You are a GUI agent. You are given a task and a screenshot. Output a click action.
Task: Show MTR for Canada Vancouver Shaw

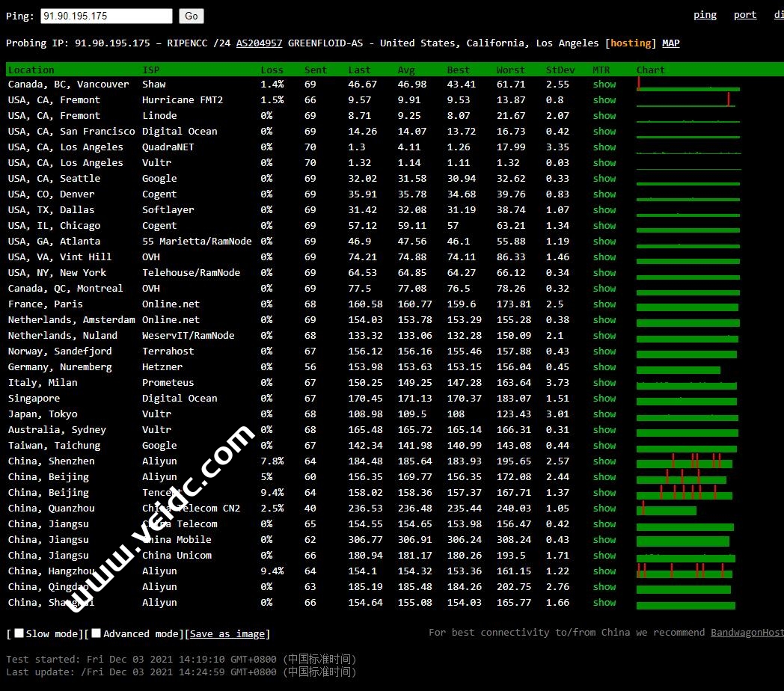pyautogui.click(x=604, y=85)
